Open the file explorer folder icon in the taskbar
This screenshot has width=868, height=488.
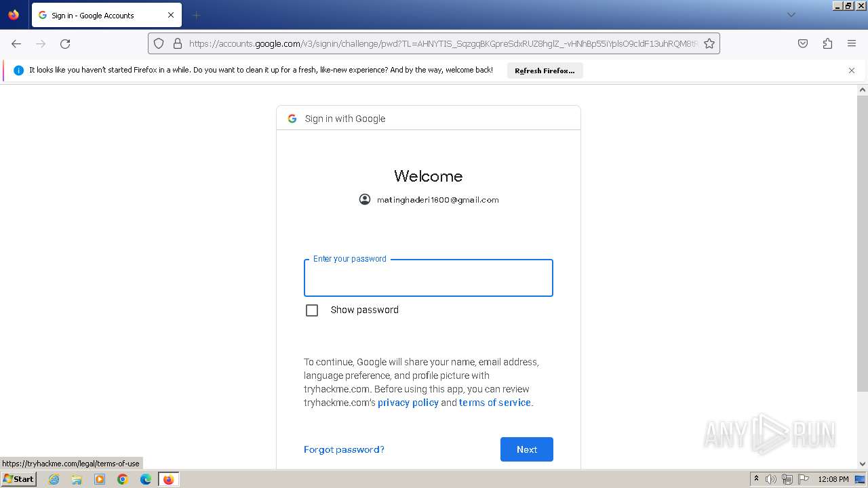77,479
